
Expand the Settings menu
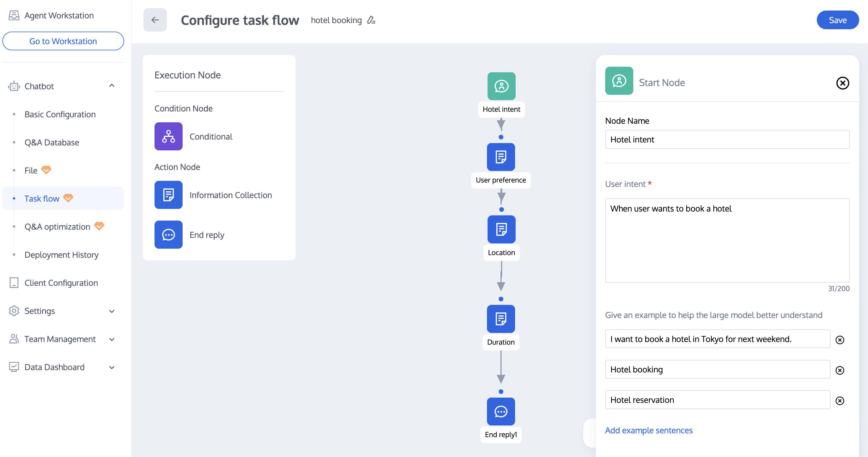pyautogui.click(x=112, y=311)
